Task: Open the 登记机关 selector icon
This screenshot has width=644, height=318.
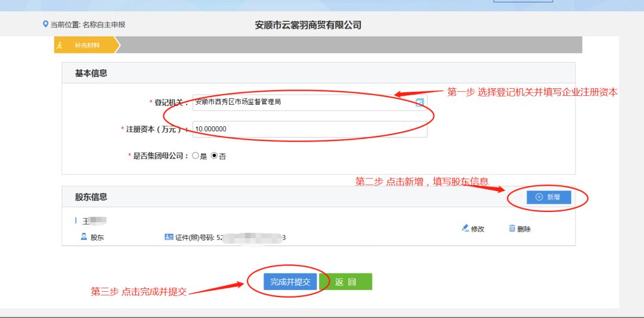Action: [419, 102]
